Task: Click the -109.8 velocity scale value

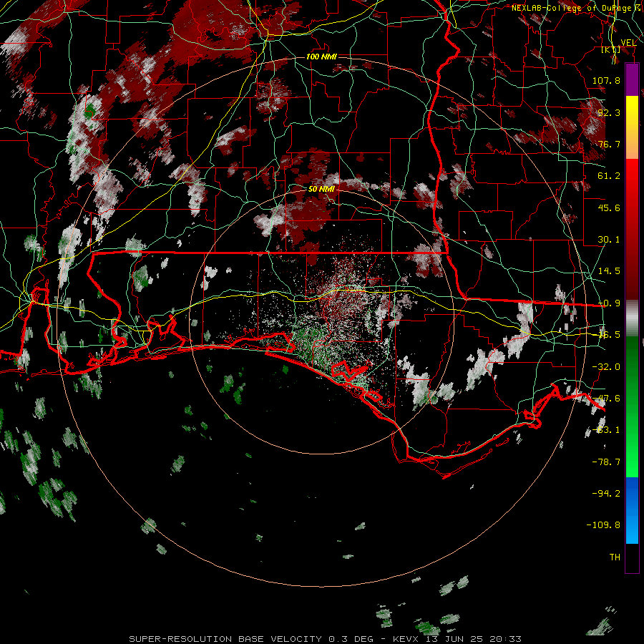Action: [603, 525]
